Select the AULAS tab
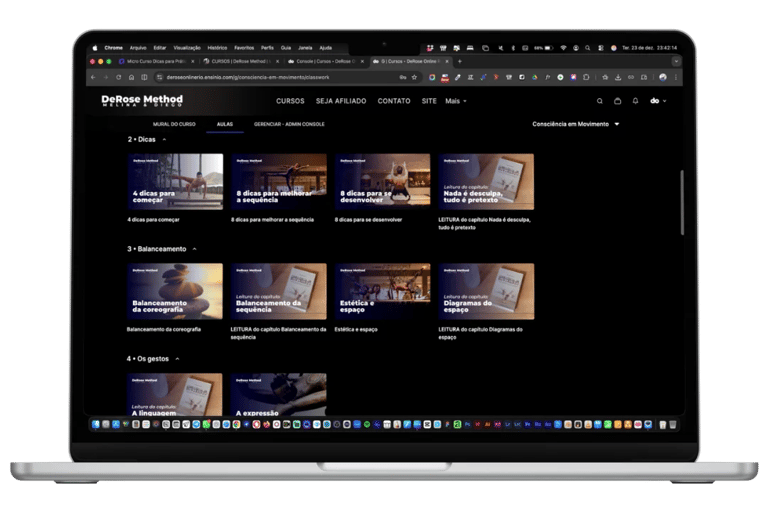The width and height of the screenshot is (768, 512). (x=225, y=124)
